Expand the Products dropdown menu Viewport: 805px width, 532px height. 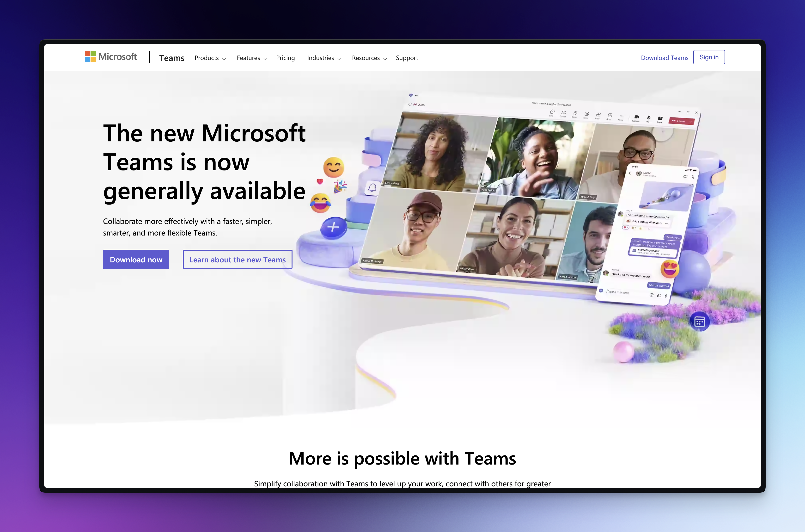[210, 58]
